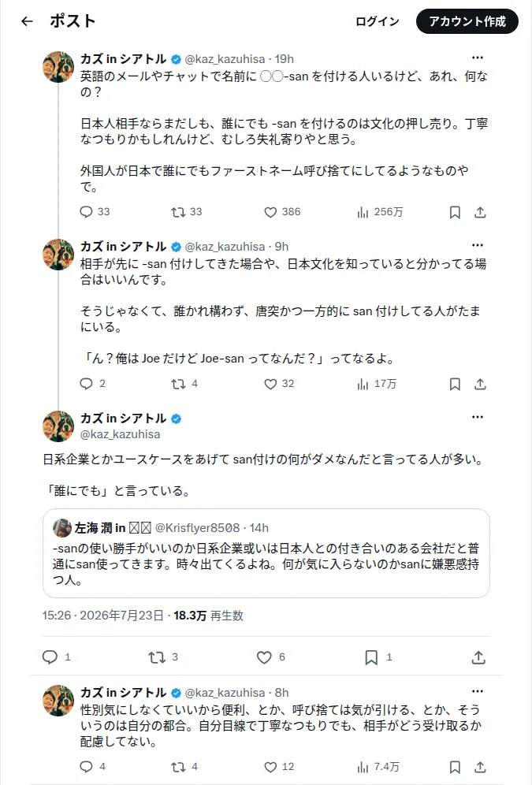This screenshot has height=785, width=532.
Task: View analytics of the post with 256万 views
Action: click(x=381, y=212)
